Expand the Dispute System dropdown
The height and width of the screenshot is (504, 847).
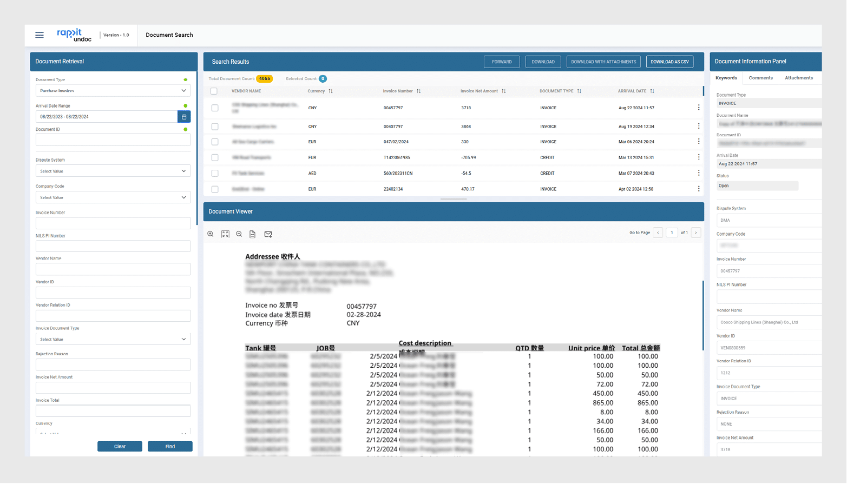click(x=113, y=171)
